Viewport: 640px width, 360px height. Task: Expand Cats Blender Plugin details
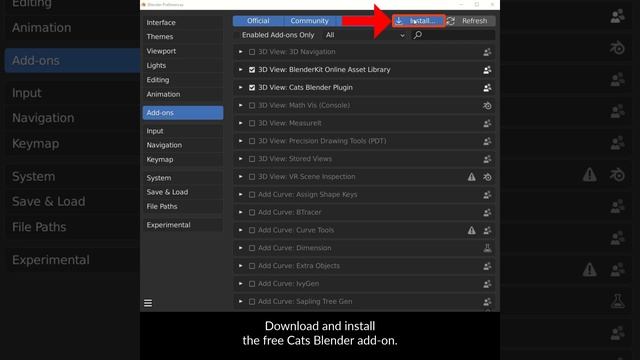click(240, 88)
